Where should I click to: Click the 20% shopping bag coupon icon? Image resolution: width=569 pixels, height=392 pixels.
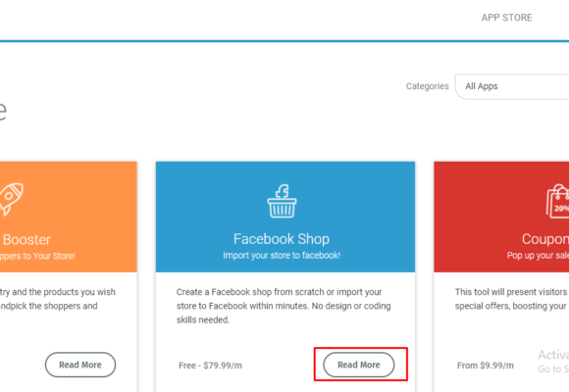[x=557, y=201]
